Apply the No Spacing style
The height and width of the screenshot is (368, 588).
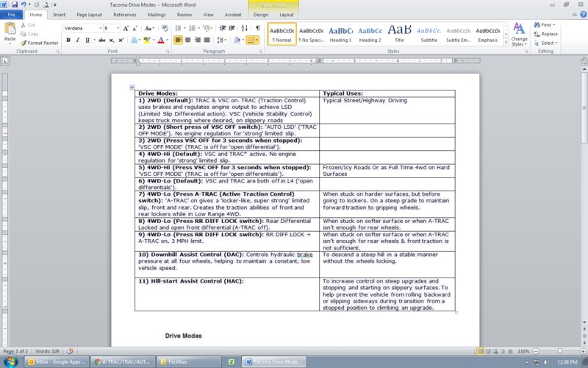click(x=311, y=34)
